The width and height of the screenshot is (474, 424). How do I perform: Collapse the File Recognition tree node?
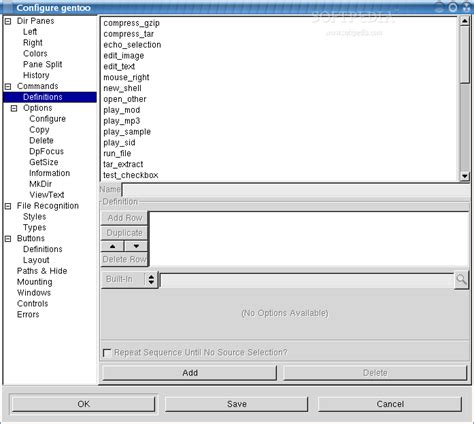[x=8, y=206]
